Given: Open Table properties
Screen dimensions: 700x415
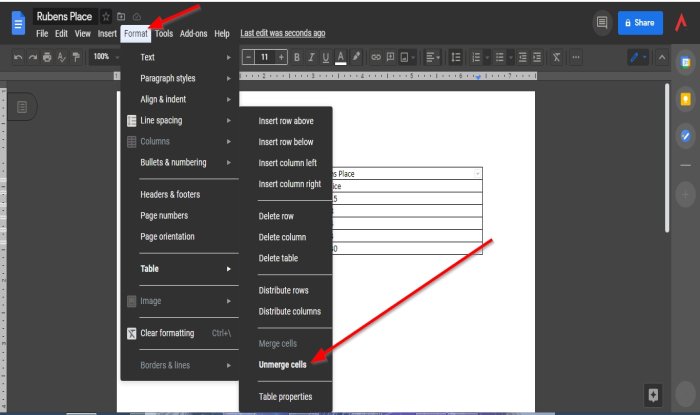Looking at the screenshot, I should 286,396.
